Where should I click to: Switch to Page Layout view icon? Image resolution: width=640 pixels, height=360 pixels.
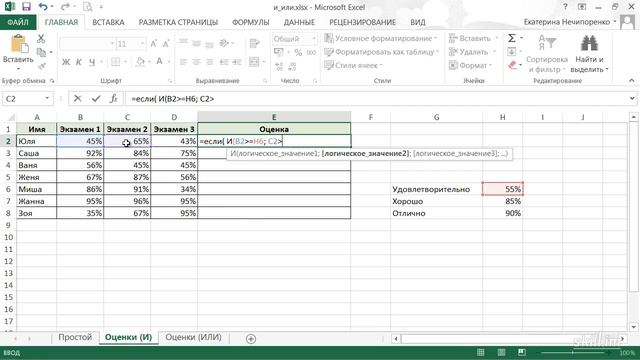pyautogui.click(x=501, y=352)
